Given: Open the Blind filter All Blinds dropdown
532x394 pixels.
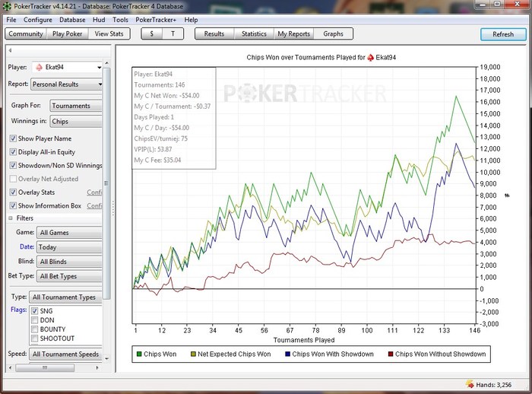Looking at the screenshot, I should tap(69, 262).
